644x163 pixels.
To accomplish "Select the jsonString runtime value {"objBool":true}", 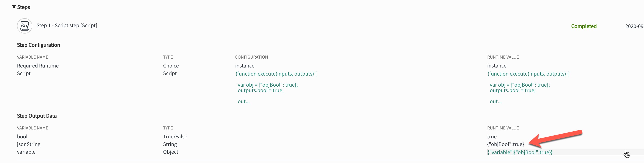I will [505, 144].
